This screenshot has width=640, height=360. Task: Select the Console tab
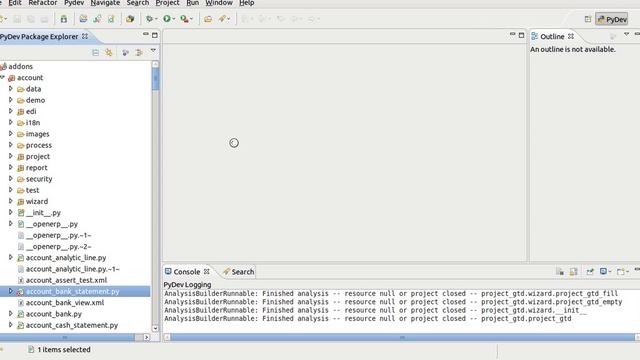187,272
